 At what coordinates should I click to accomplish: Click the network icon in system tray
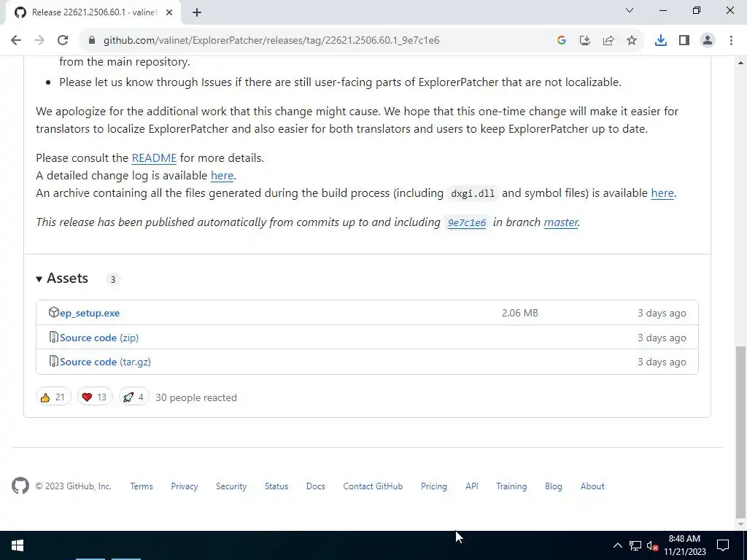[635, 545]
